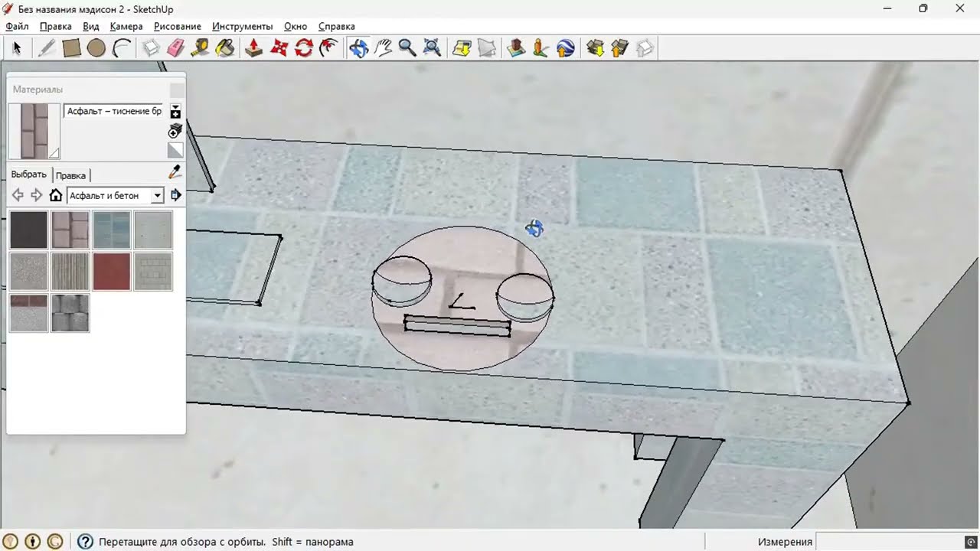
Task: Expand the Асфальт и бетон library dropdown
Action: click(x=157, y=196)
